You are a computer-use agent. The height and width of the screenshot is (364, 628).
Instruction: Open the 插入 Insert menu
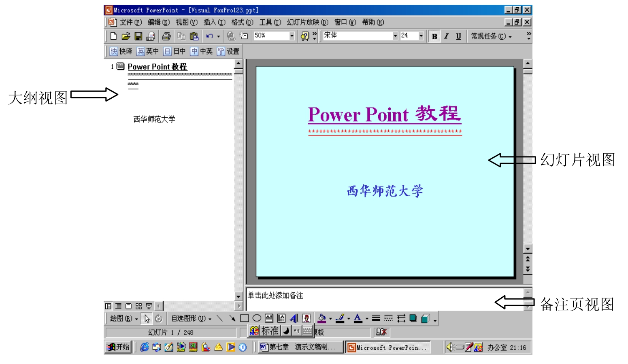215,22
